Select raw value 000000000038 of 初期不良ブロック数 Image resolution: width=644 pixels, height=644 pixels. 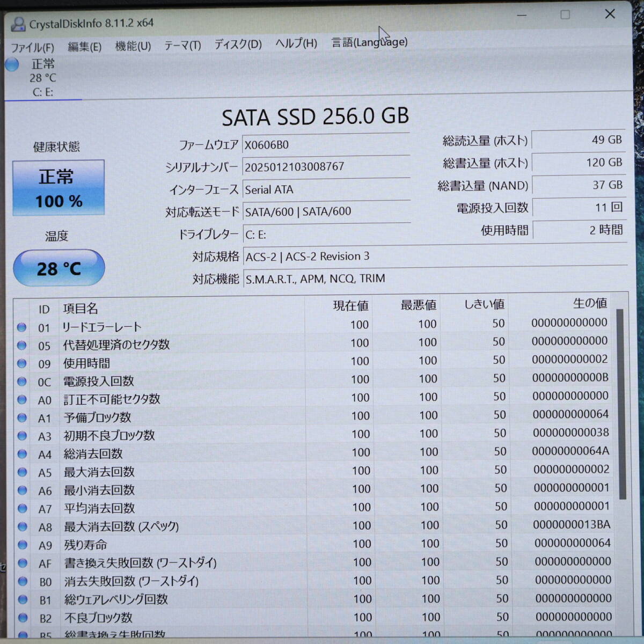pyautogui.click(x=571, y=433)
